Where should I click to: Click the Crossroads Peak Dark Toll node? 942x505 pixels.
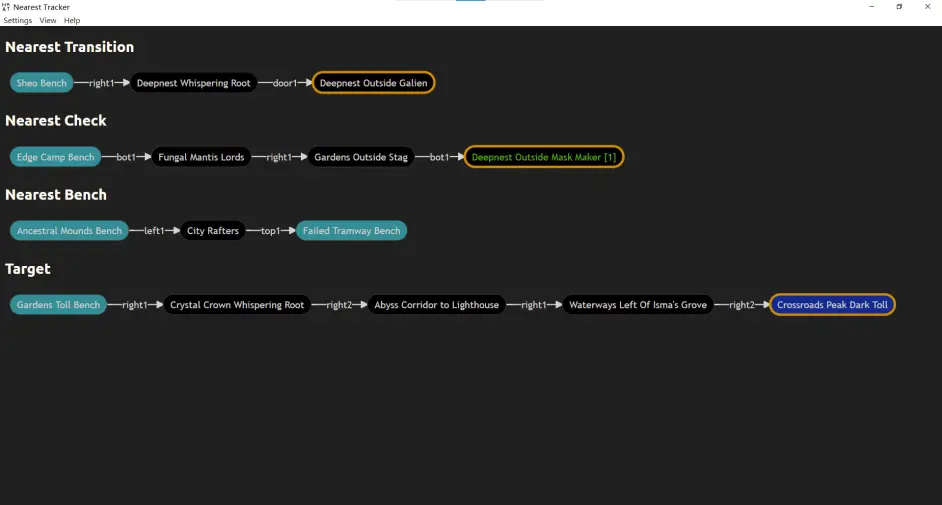[833, 304]
